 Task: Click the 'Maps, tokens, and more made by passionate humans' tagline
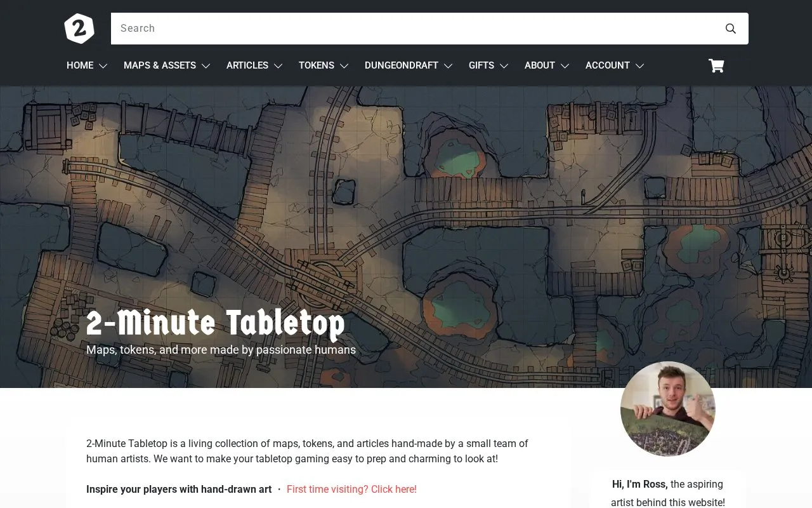click(221, 350)
